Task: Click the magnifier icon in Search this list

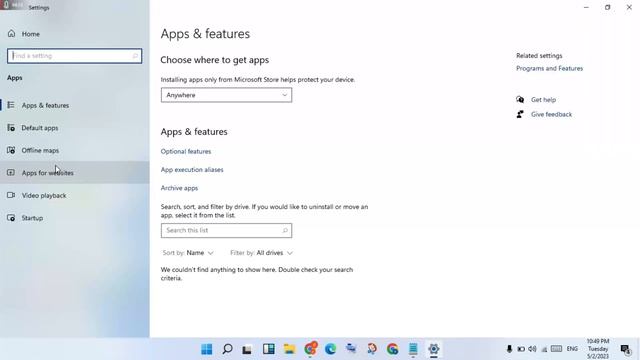Action: click(x=285, y=231)
